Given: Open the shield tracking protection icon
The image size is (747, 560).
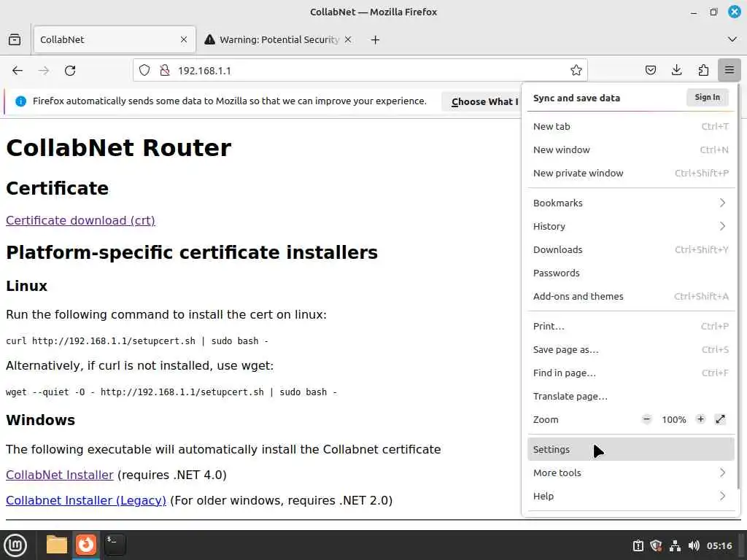Looking at the screenshot, I should click(x=144, y=71).
